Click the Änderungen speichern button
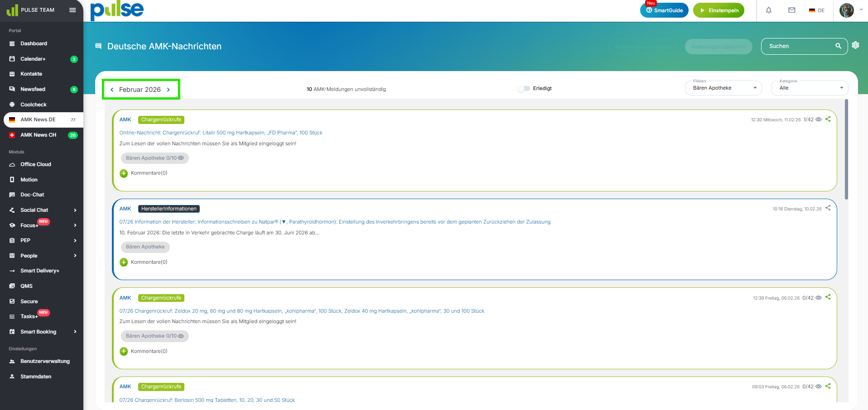 coord(719,47)
